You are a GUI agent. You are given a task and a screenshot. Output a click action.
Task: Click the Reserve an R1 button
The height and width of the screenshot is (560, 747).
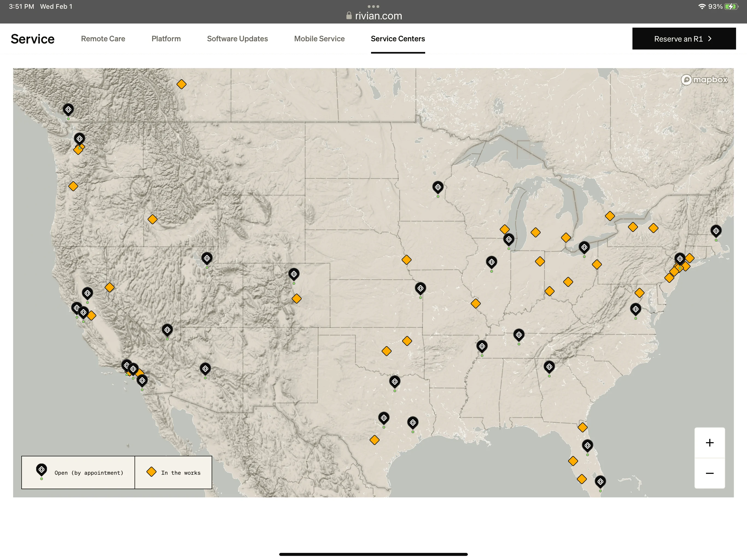click(684, 39)
